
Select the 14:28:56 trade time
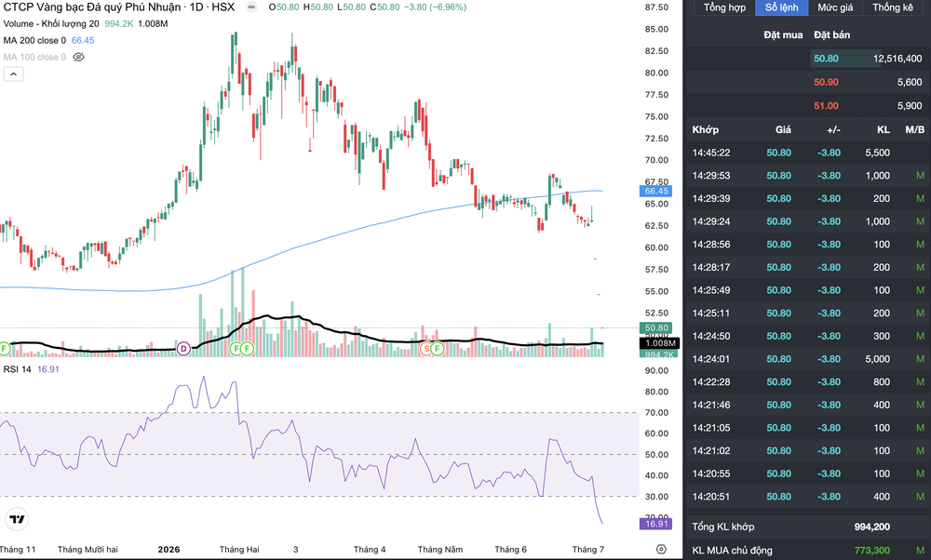click(711, 245)
